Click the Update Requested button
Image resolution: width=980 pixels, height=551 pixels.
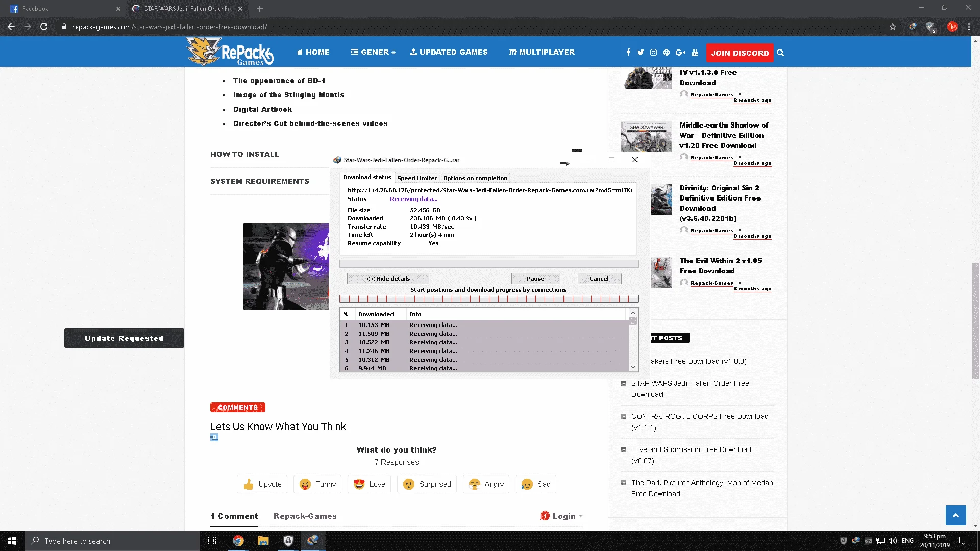click(124, 338)
